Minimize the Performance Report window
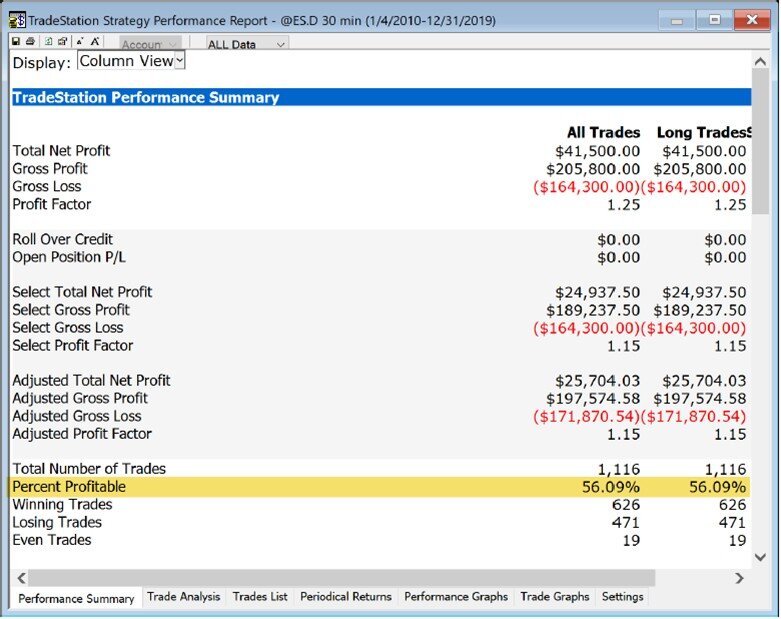Screen dimensions: 781x619 [x=676, y=21]
